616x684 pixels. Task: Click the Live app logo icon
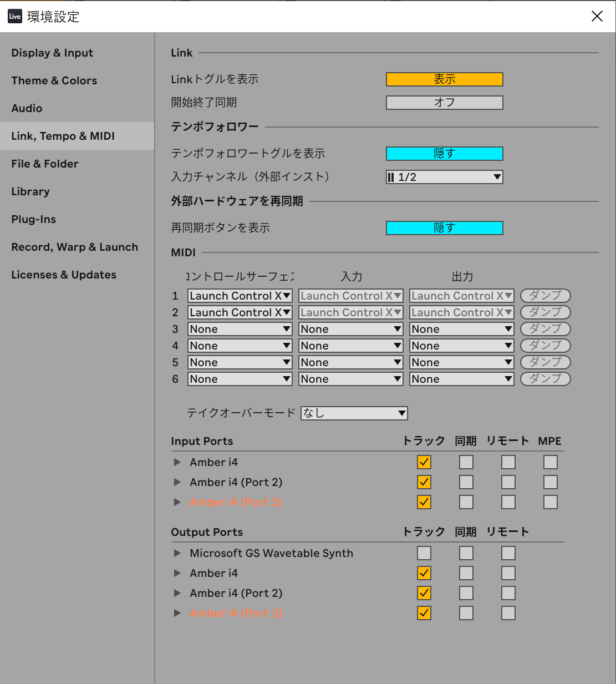coord(15,16)
